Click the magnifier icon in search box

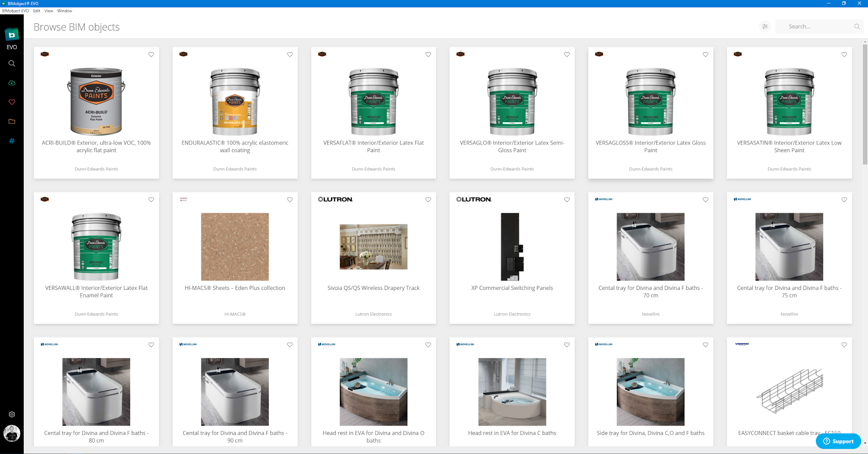857,26
